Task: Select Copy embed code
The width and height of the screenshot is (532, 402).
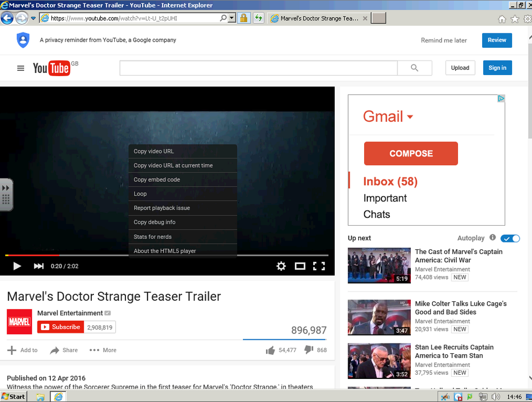Action: tap(182, 180)
